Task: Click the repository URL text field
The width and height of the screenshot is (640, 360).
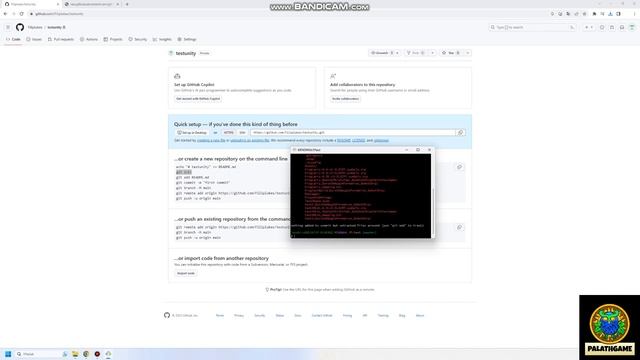Action: click(x=353, y=133)
